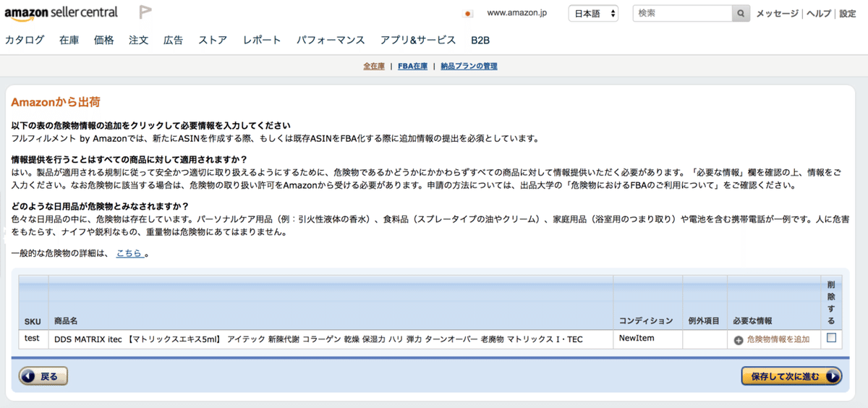The image size is (868, 408).
Task: Open the 注文 menu
Action: (x=139, y=41)
